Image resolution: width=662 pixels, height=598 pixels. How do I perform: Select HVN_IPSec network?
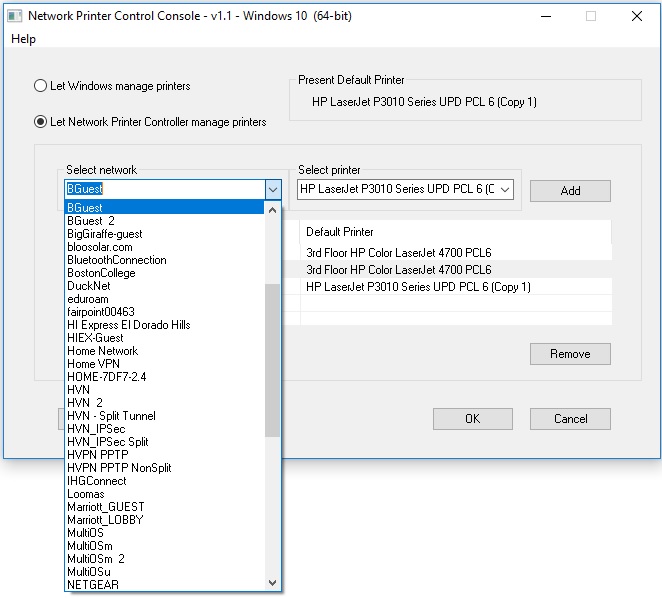(x=165, y=429)
